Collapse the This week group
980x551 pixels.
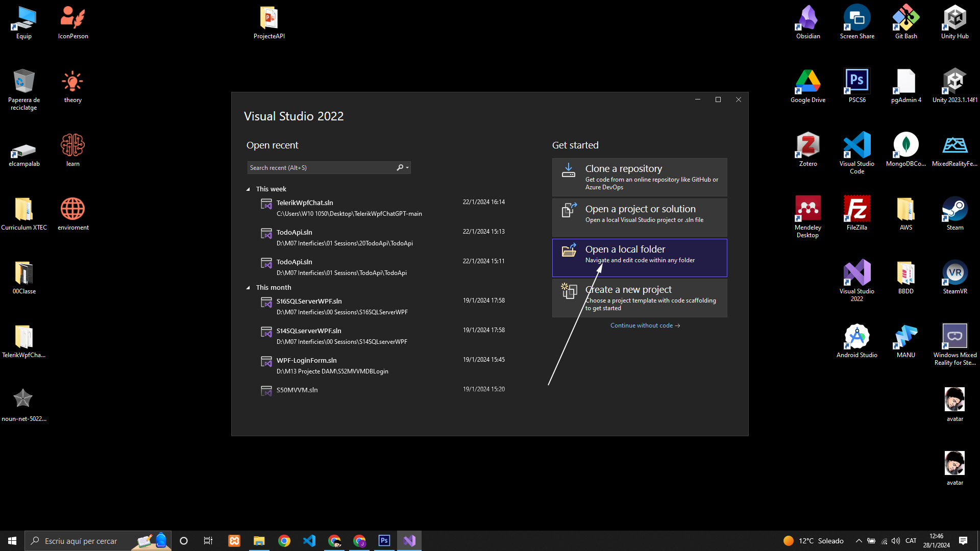pos(249,189)
